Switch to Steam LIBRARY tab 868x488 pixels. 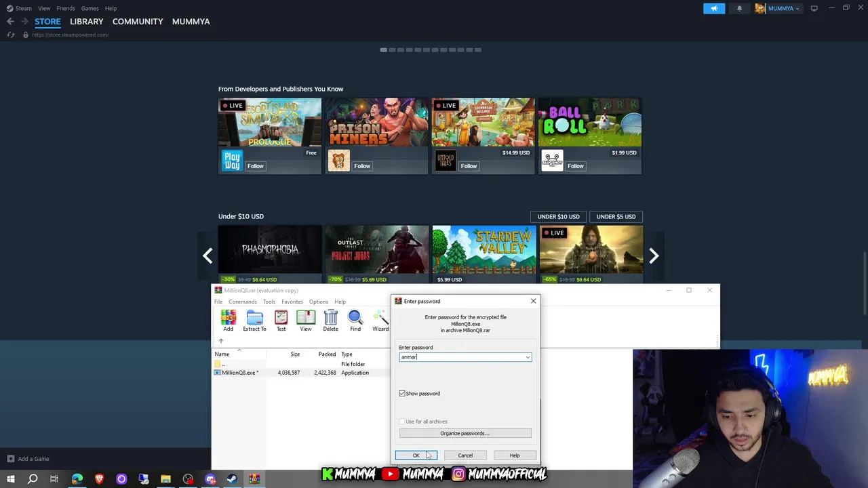tap(87, 22)
